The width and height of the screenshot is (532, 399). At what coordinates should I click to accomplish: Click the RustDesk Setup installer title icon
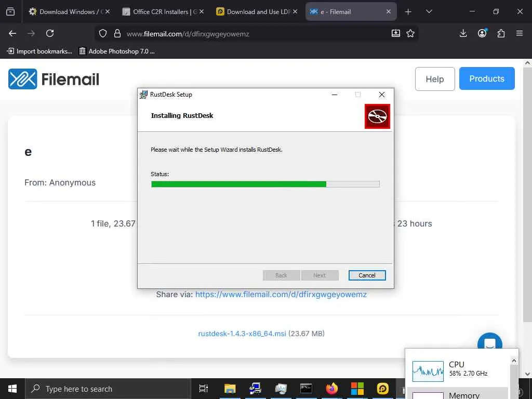click(143, 95)
